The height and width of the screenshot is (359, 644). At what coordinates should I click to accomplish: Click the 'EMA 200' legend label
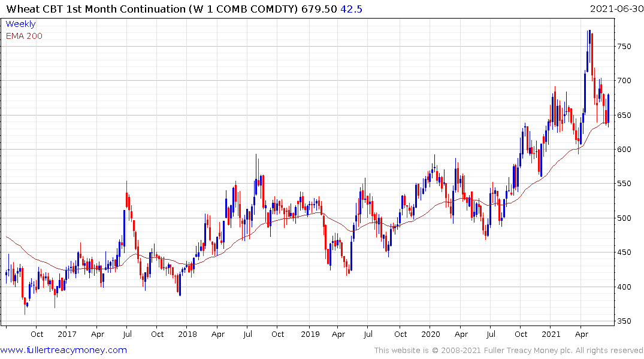point(24,36)
